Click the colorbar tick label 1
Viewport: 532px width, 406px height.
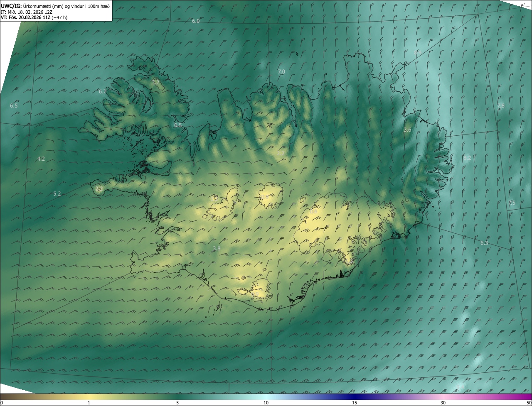click(x=89, y=403)
